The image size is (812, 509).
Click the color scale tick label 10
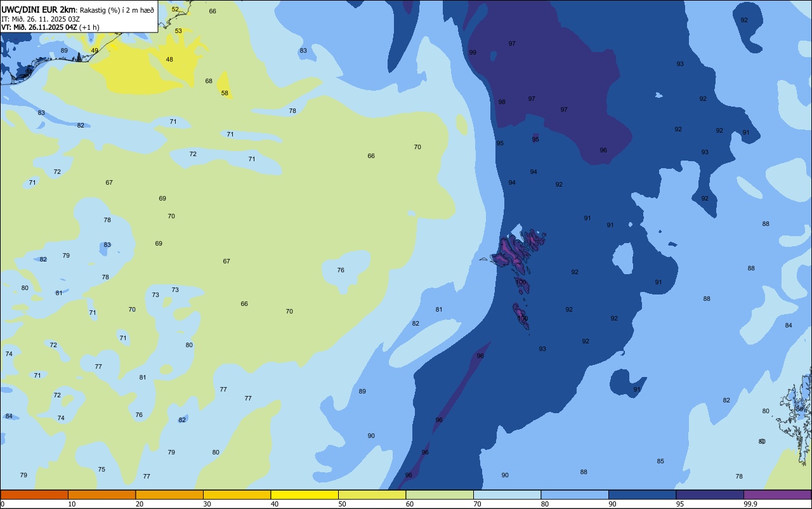coord(72,504)
